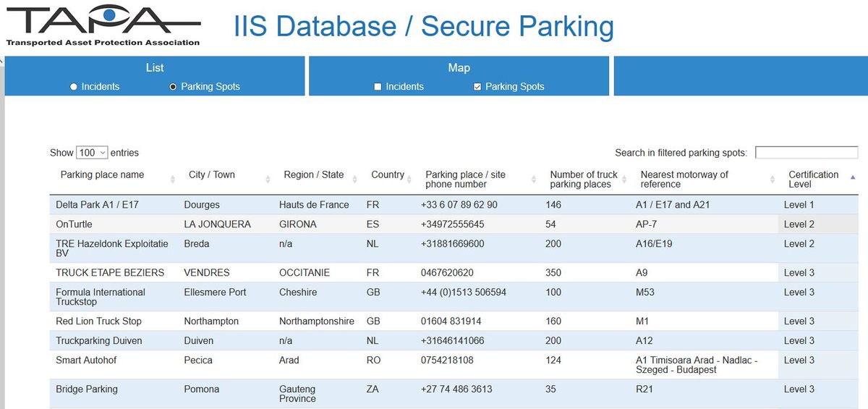Image resolution: width=868 pixels, height=409 pixels.
Task: Click Bridge Parking entry
Action: click(87, 389)
